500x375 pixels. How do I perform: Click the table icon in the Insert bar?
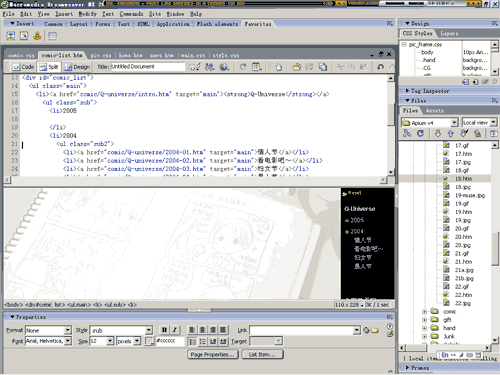[52, 36]
